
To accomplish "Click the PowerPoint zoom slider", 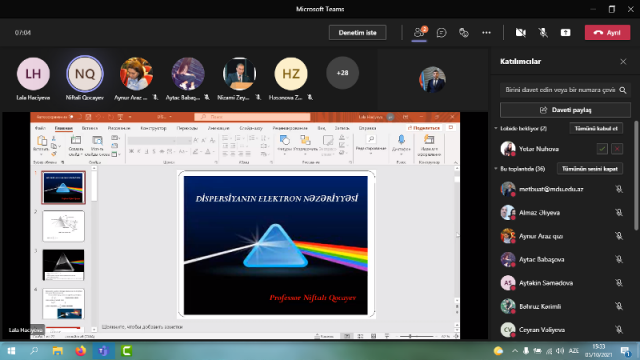I will click(416, 336).
